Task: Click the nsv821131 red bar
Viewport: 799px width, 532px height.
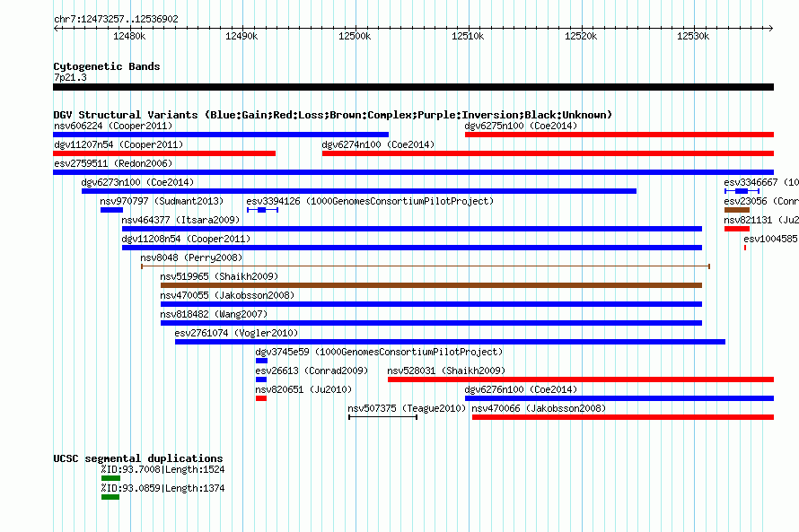Action: click(x=737, y=229)
